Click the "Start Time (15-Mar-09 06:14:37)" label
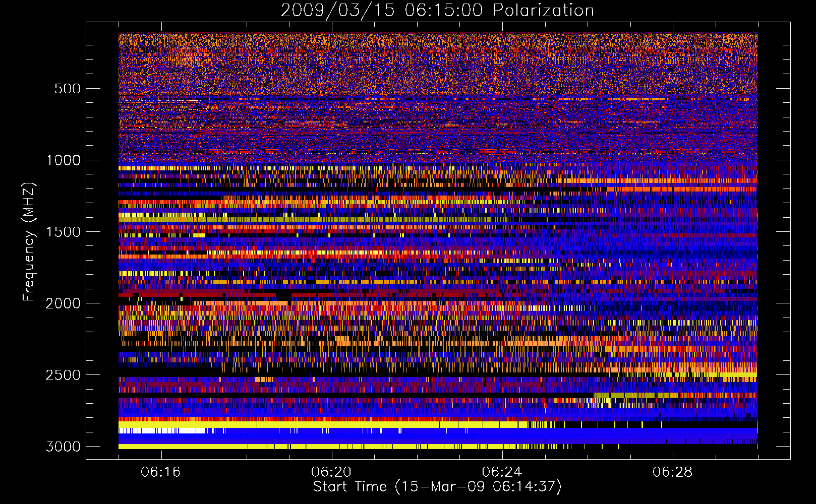Image resolution: width=816 pixels, height=504 pixels. click(x=437, y=487)
